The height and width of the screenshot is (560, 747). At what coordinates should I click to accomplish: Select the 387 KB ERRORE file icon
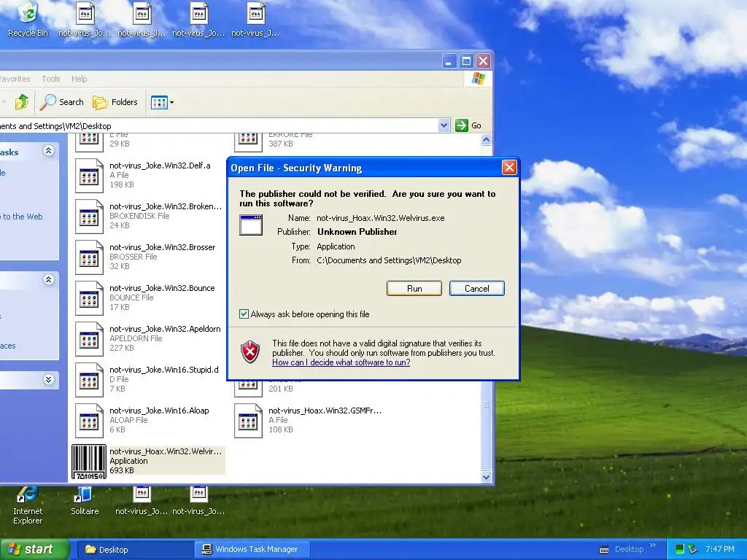[248, 142]
